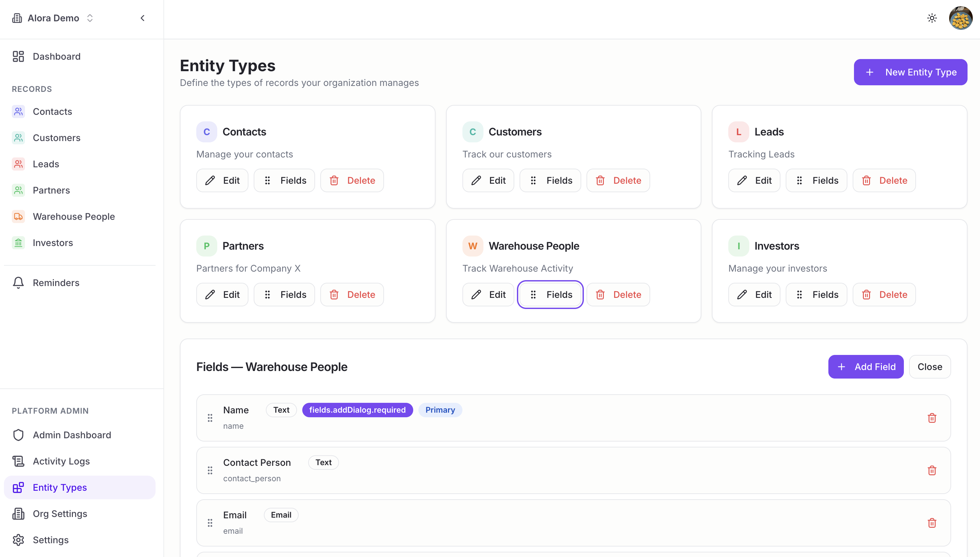Click the Contact Person drag handle
This screenshot has width=980, height=557.
click(210, 470)
